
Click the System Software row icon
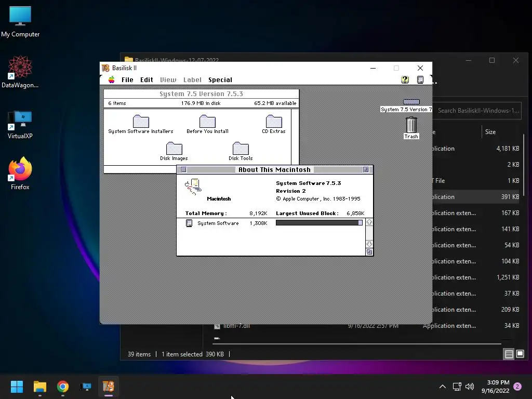tap(189, 223)
